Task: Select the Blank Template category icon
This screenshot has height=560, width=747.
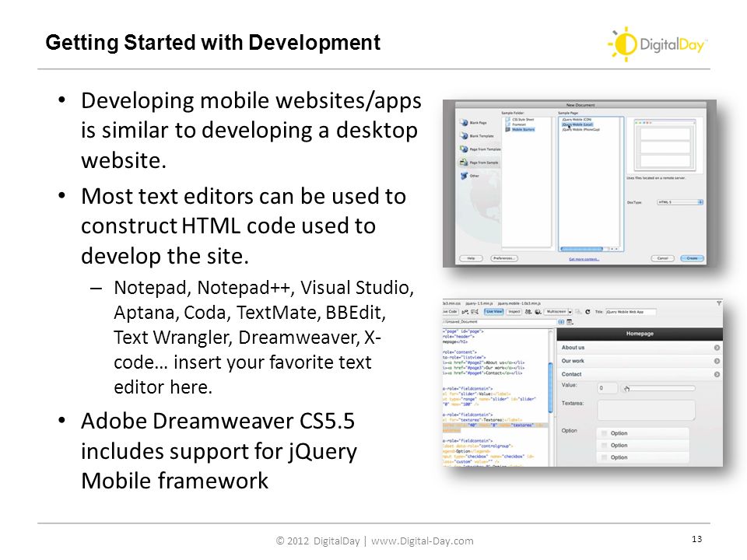Action: click(x=465, y=135)
